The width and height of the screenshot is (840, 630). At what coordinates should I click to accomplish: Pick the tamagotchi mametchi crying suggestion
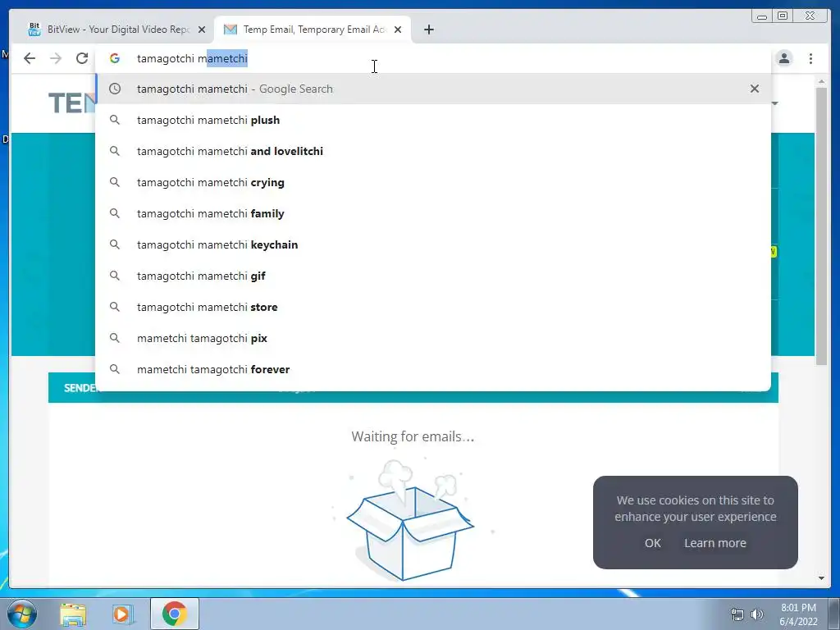coord(433,182)
